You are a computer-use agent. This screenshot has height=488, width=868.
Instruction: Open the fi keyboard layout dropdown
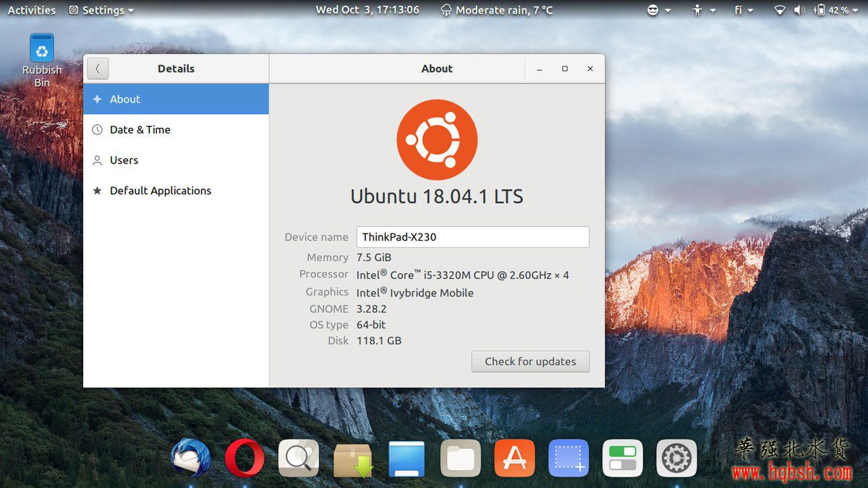click(744, 10)
